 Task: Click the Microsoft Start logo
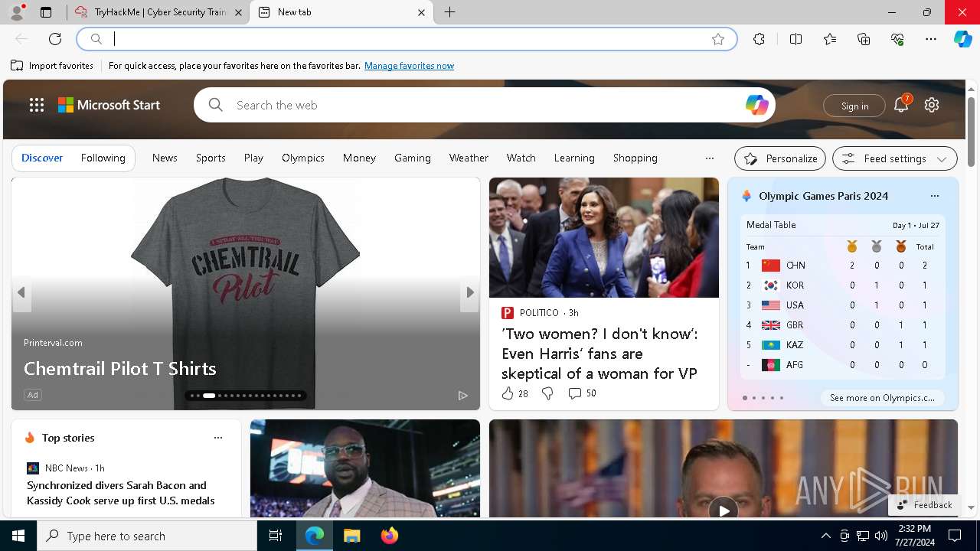click(x=109, y=105)
